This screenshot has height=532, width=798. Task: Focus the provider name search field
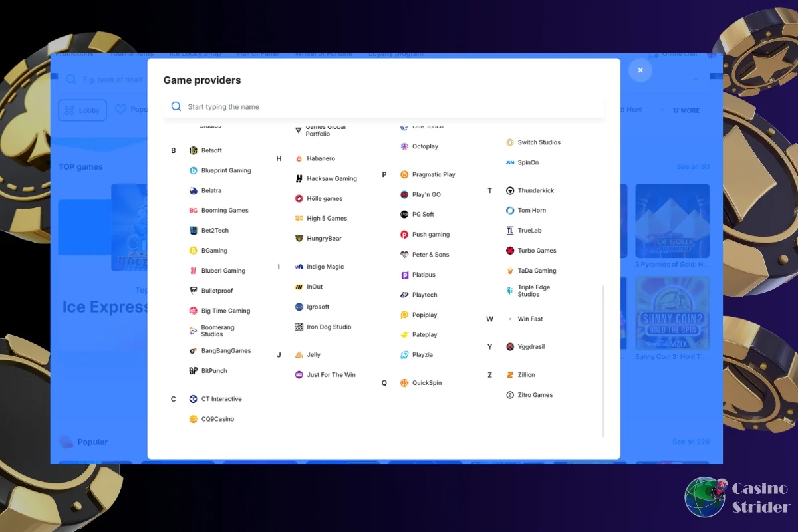point(392,107)
